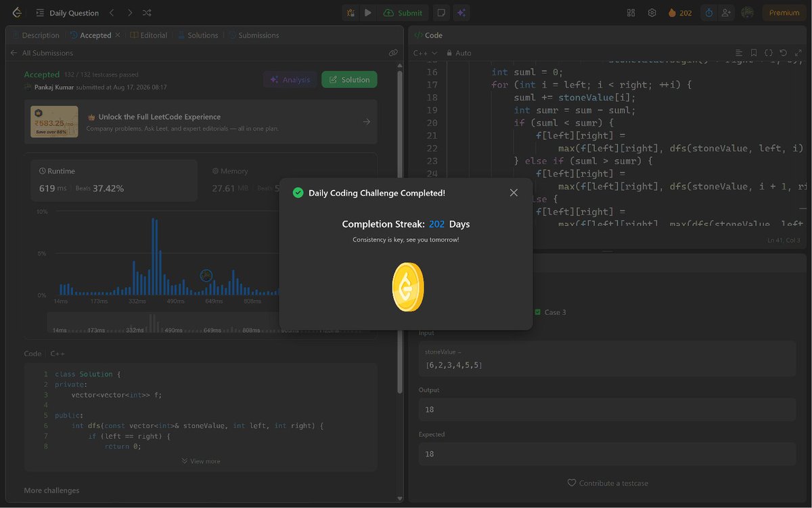
Task: Select the Case 3 test tab
Action: coord(550,312)
